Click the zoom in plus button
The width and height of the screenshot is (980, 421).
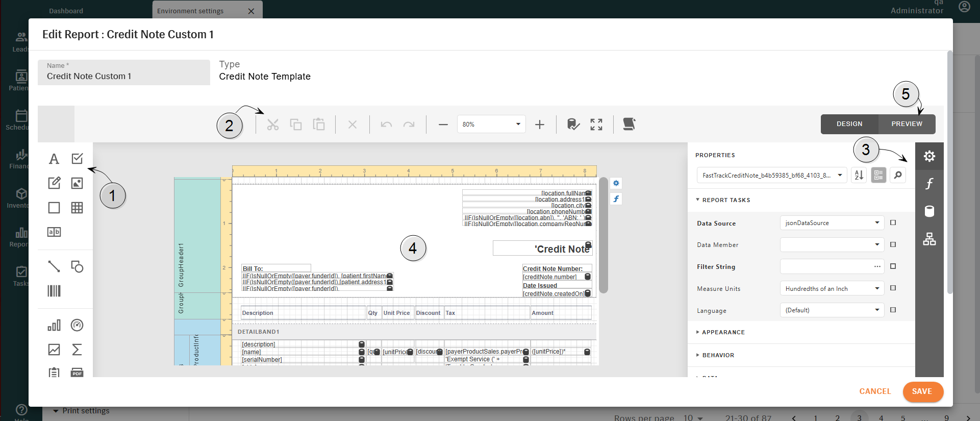(x=540, y=125)
